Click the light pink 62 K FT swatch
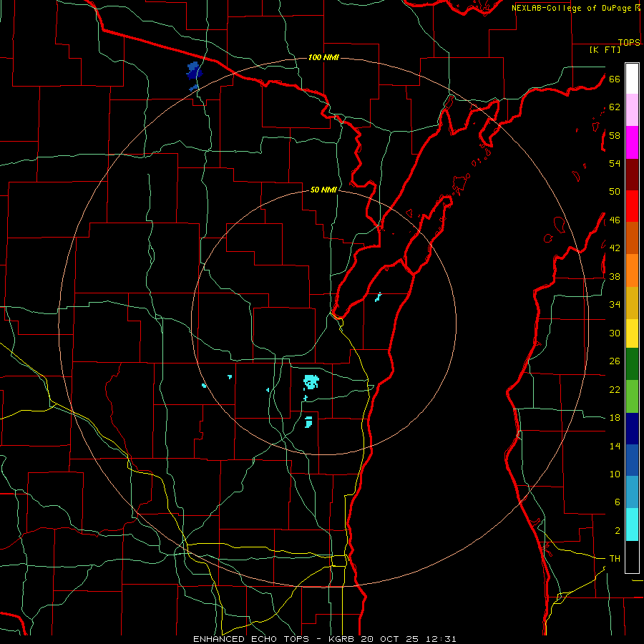This screenshot has width=644, height=644. click(x=632, y=109)
